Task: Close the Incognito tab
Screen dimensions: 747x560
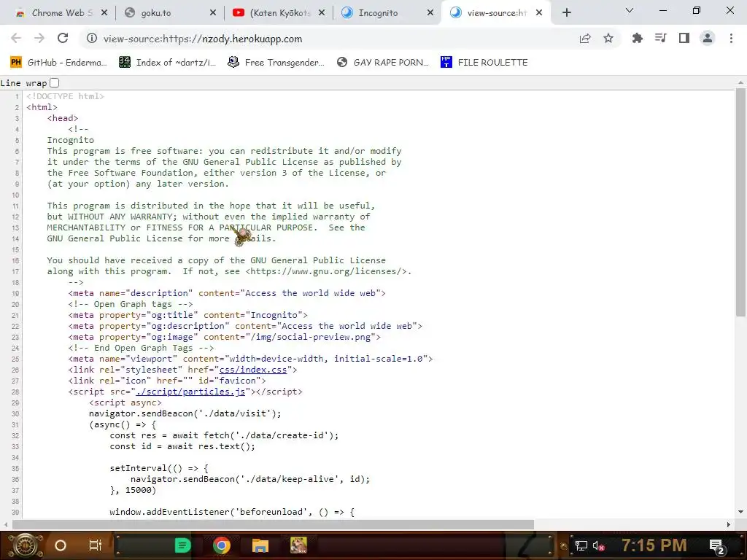Action: point(430,13)
